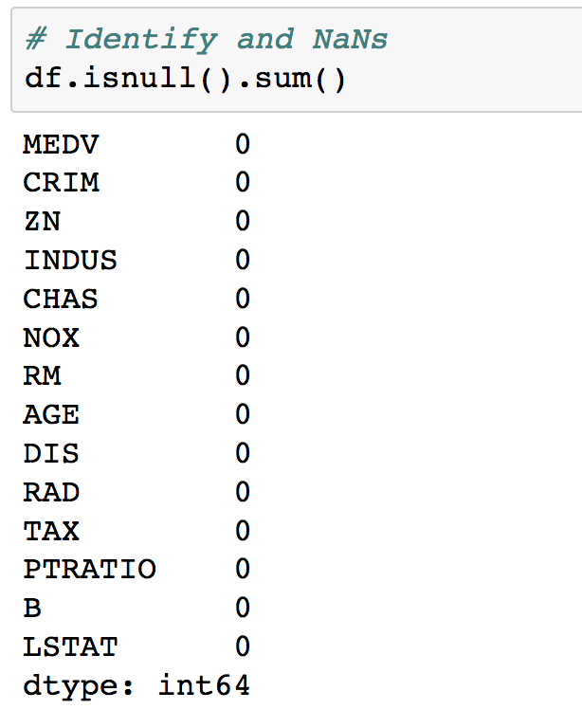
Task: Select the AGE row label
Action: tap(51, 414)
